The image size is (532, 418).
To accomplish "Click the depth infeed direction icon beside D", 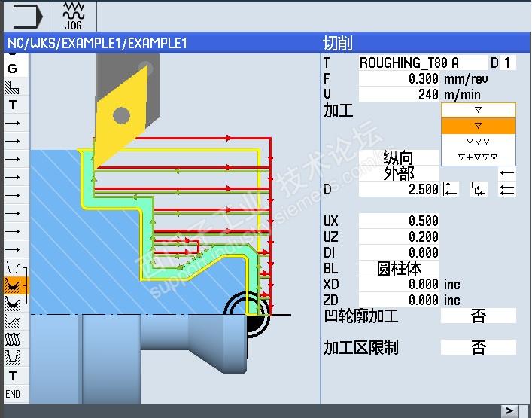I will click(x=450, y=189).
